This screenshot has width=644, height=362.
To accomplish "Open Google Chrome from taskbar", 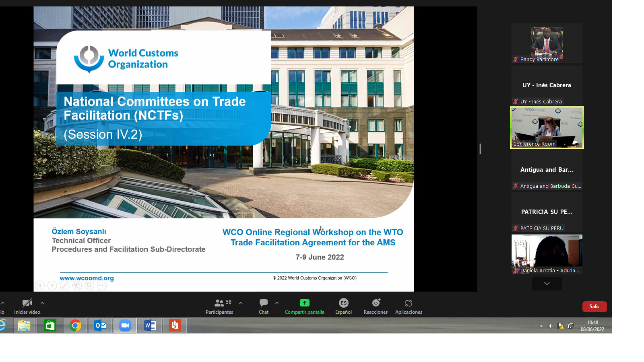I will (x=75, y=325).
